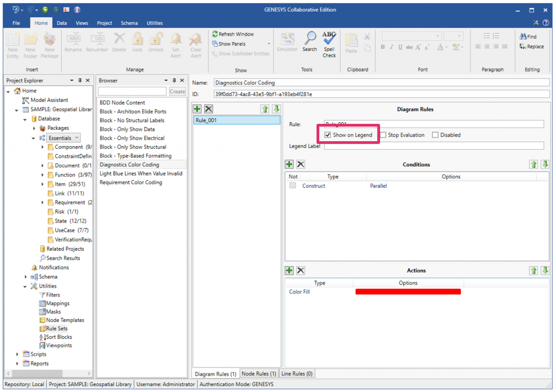Delete action with X icon
556x392 pixels.
(x=301, y=270)
